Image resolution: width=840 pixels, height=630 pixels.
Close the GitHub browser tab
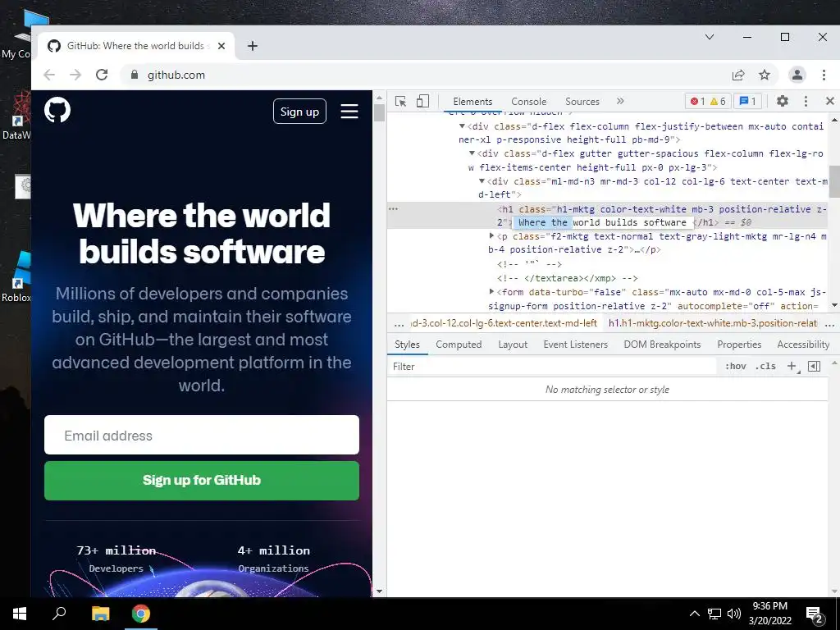click(x=221, y=46)
